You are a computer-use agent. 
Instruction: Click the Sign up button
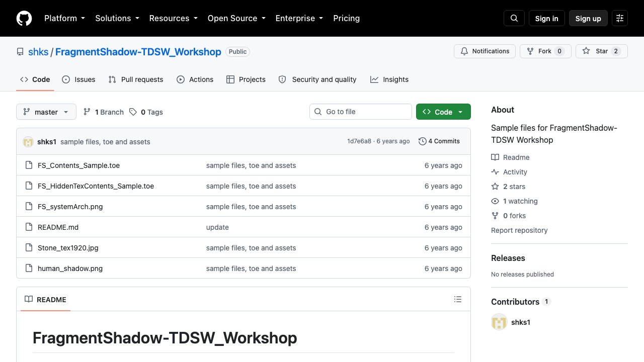click(588, 18)
